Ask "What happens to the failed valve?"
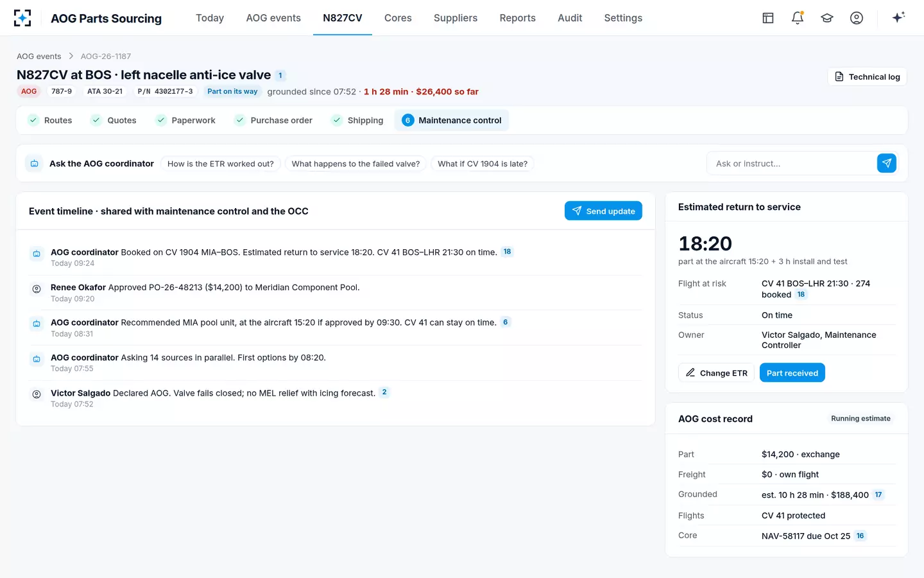The width and height of the screenshot is (924, 578). point(355,164)
